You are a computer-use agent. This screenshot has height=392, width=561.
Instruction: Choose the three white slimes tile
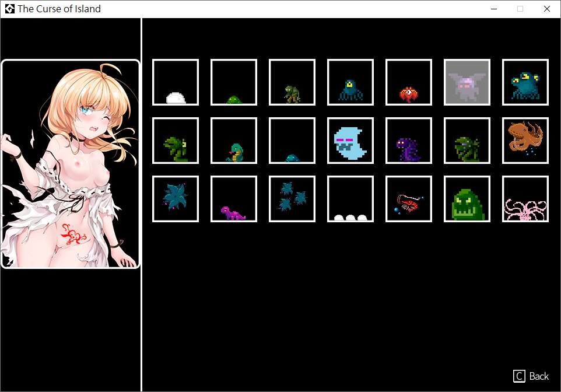tap(350, 199)
